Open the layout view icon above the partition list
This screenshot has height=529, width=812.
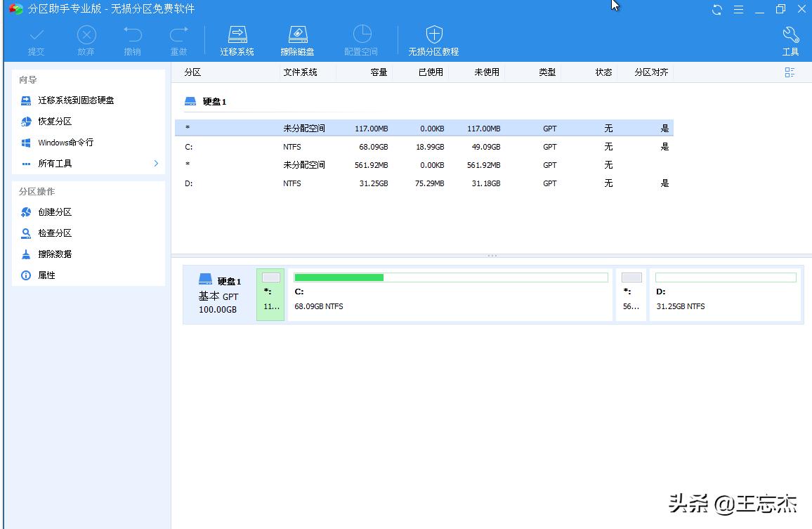[790, 72]
